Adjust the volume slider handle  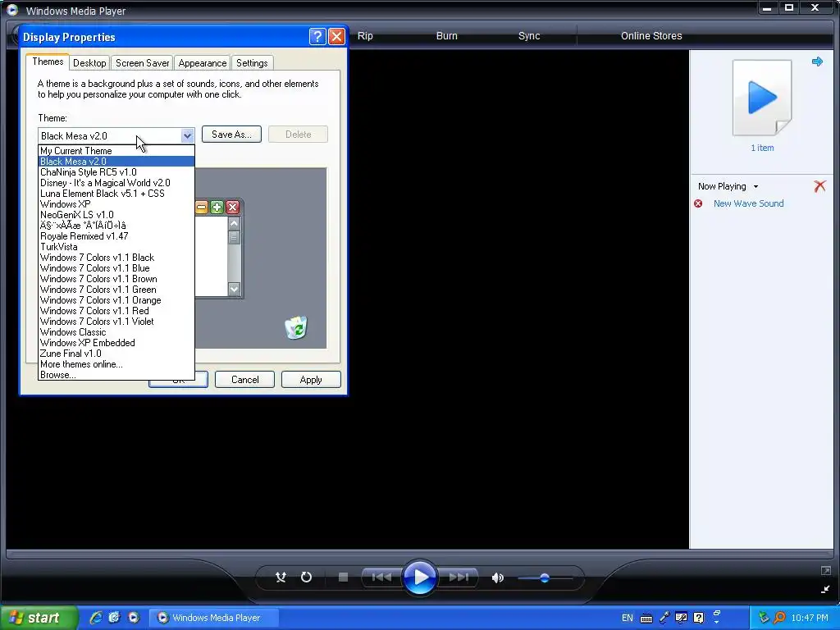pos(545,578)
